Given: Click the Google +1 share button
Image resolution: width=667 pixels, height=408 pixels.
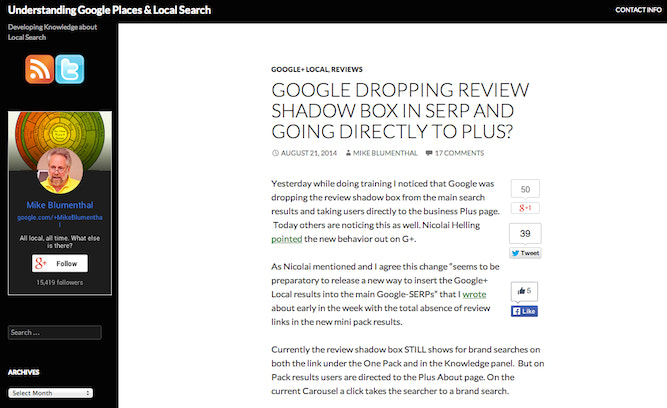Looking at the screenshot, I should (525, 208).
